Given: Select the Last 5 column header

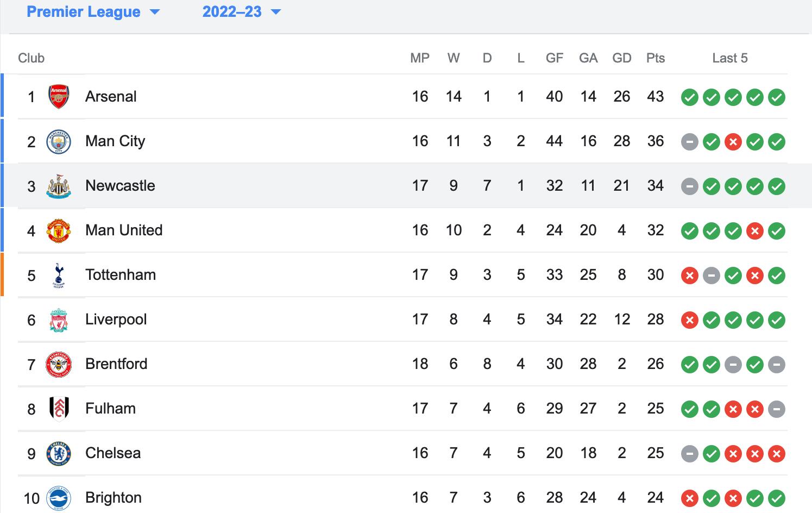Looking at the screenshot, I should click(x=730, y=58).
